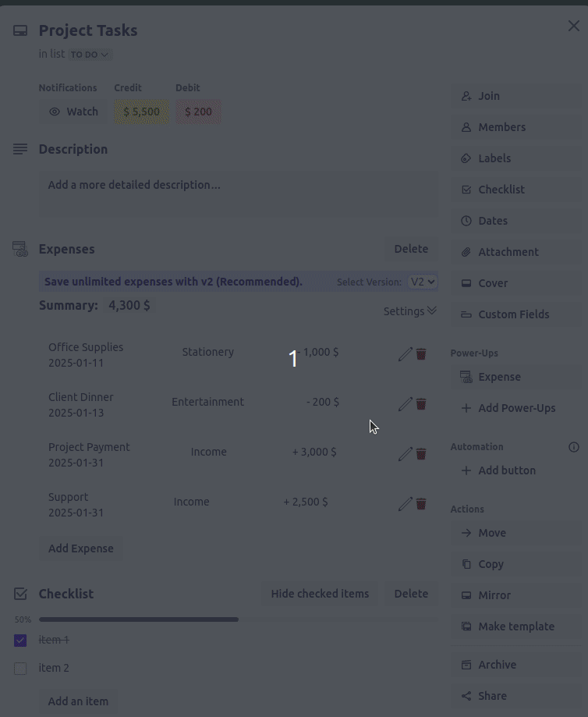The image size is (588, 717).
Task: Mirror the card
Action: 494,595
